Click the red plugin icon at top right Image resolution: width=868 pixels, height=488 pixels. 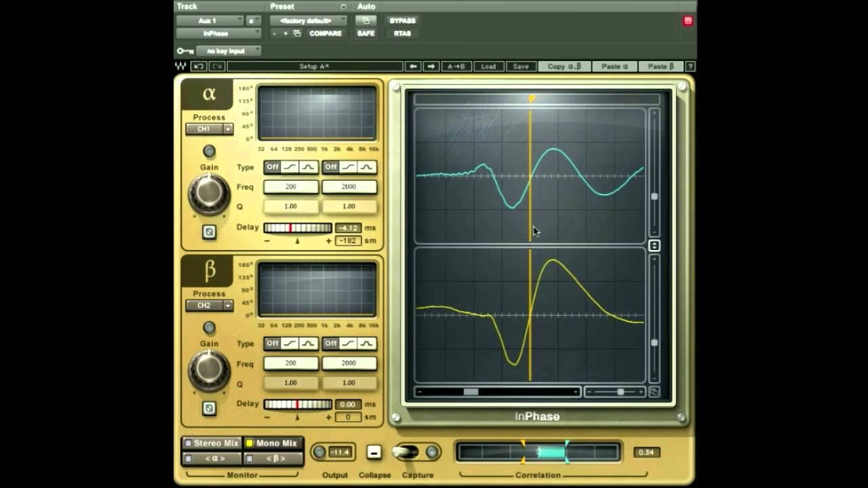click(x=688, y=21)
